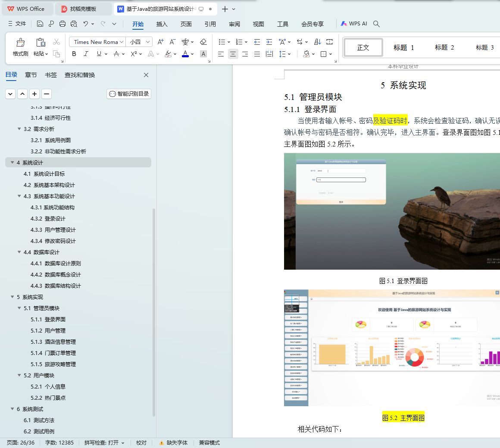
Task: Apply the 标题 2 style
Action: pos(444,47)
